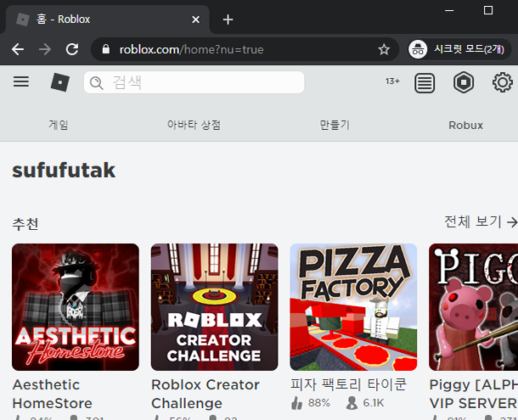Click the 88% like rating
Image resolution: width=518 pixels, height=420 pixels.
[311, 403]
